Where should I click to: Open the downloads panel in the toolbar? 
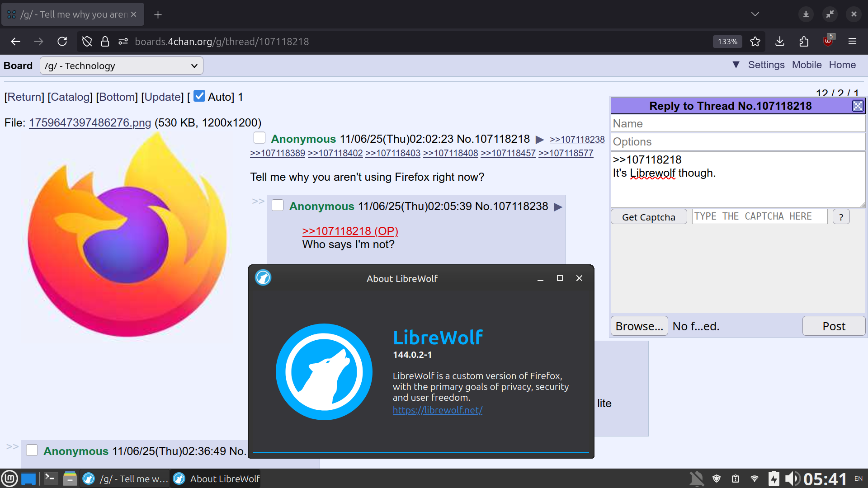coord(779,42)
